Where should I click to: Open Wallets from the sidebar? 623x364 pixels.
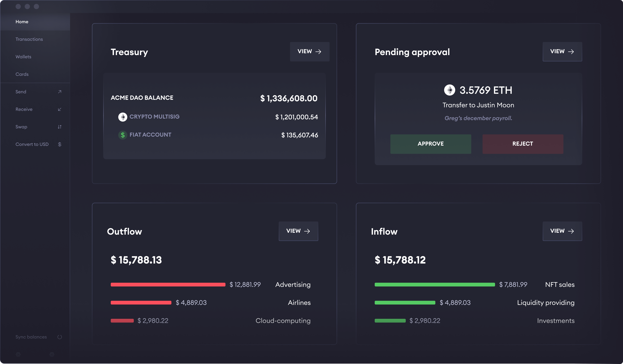(24, 57)
